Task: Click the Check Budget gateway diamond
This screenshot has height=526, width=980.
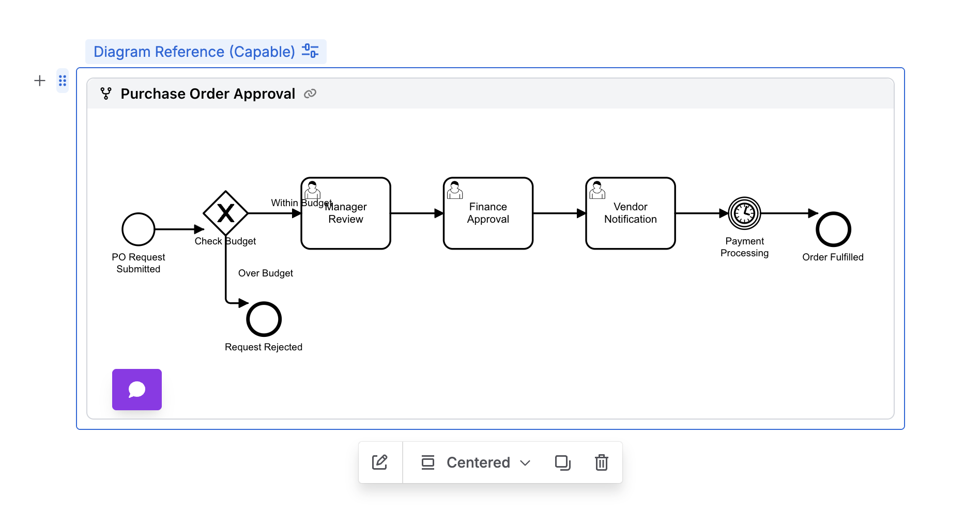Action: point(226,213)
